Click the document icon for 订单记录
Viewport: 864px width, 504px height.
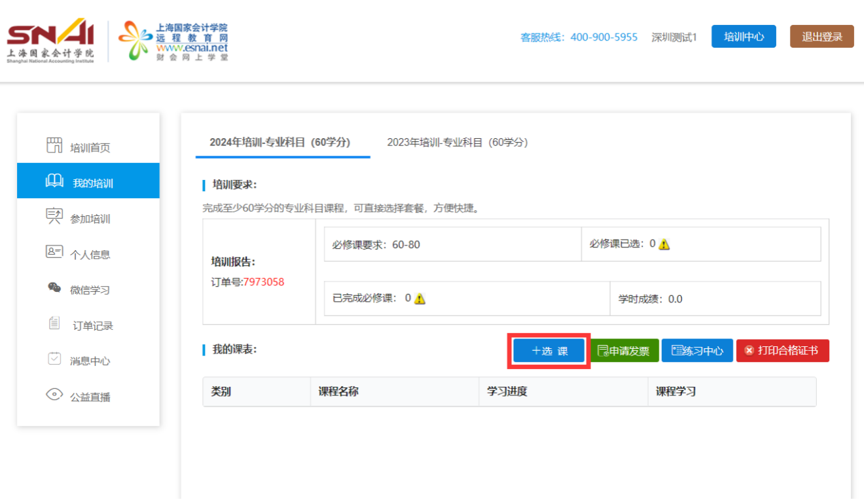coord(54,323)
